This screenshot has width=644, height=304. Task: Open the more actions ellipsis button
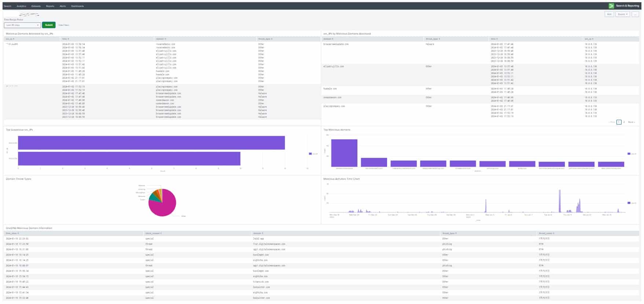click(x=636, y=14)
